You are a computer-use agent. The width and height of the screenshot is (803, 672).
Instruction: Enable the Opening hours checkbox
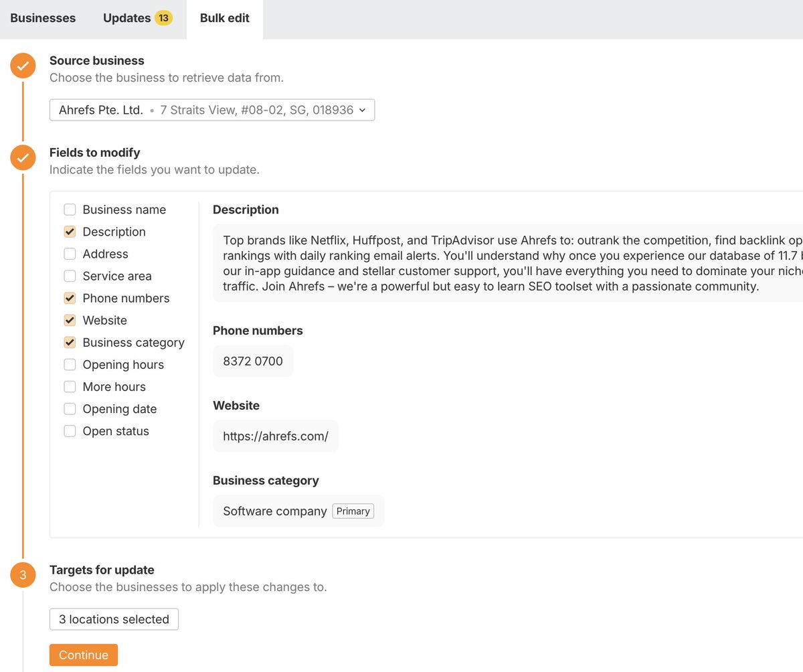pyautogui.click(x=70, y=364)
